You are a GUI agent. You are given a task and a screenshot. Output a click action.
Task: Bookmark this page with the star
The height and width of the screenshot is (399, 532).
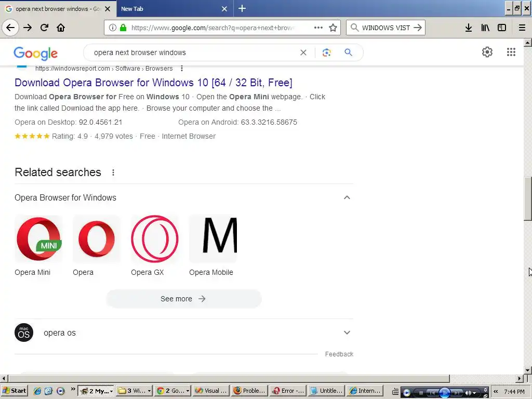click(x=333, y=28)
